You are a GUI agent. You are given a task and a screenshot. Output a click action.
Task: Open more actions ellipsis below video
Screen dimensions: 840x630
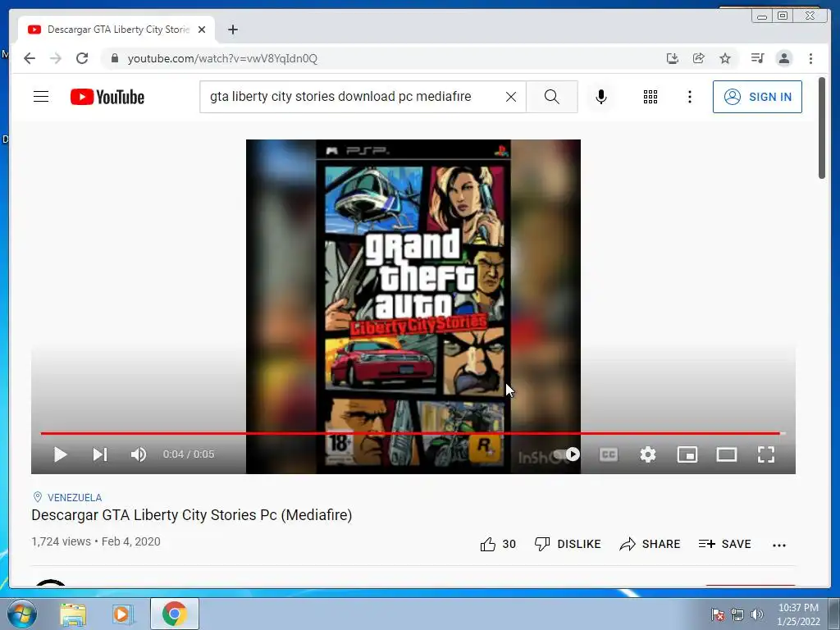pos(779,546)
